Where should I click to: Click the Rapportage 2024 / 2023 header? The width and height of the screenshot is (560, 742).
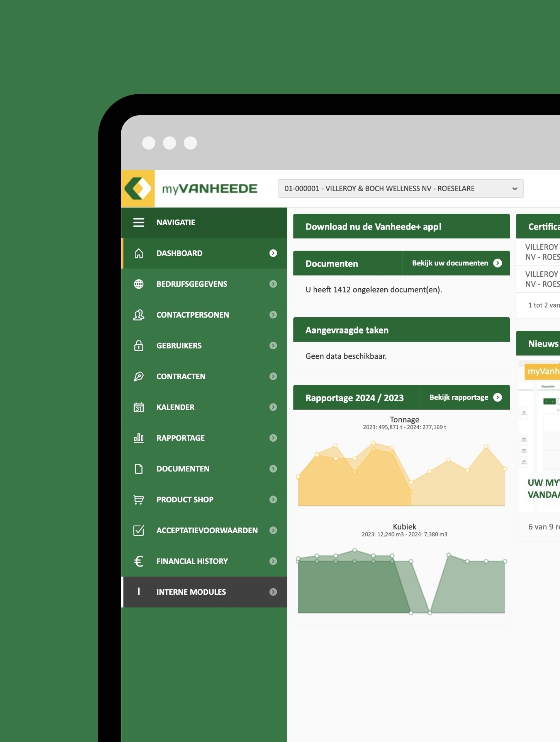click(355, 398)
